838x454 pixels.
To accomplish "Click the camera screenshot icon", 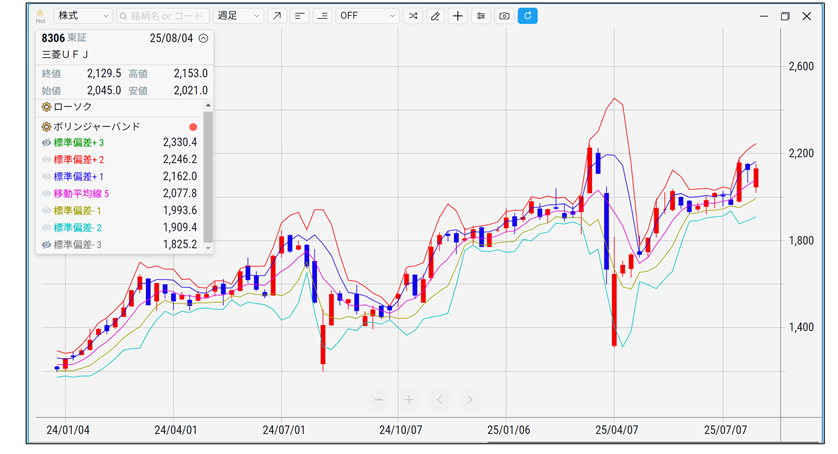I will coord(504,16).
